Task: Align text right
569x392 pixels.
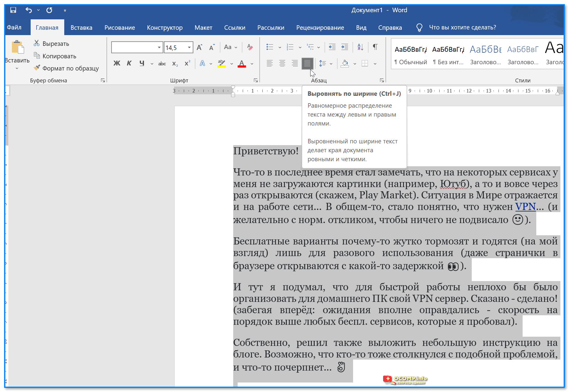Action: [295, 63]
